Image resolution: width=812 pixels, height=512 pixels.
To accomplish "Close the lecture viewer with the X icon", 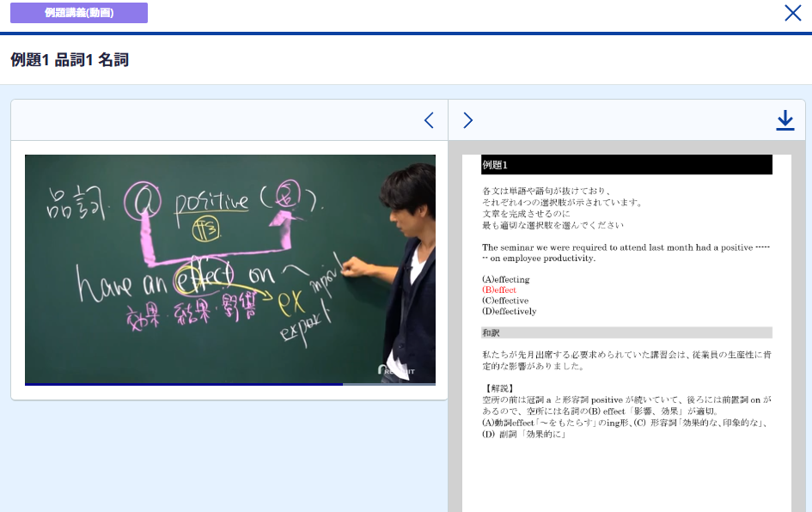I will (792, 13).
